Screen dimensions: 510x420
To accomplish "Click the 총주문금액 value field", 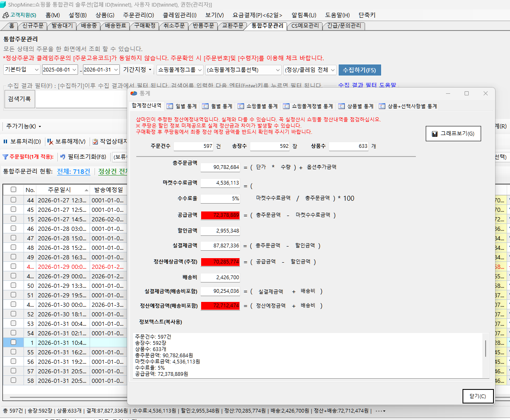I will click(220, 167).
